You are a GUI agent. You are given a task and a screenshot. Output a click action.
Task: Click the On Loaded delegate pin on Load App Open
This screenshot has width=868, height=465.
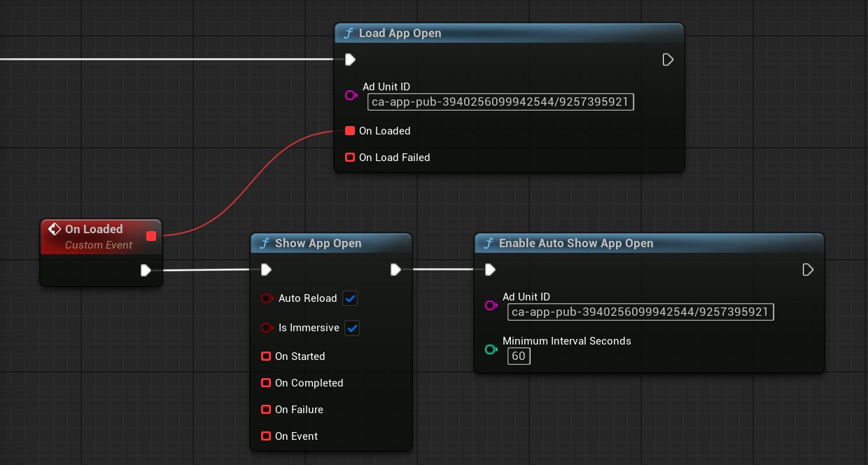tap(350, 131)
